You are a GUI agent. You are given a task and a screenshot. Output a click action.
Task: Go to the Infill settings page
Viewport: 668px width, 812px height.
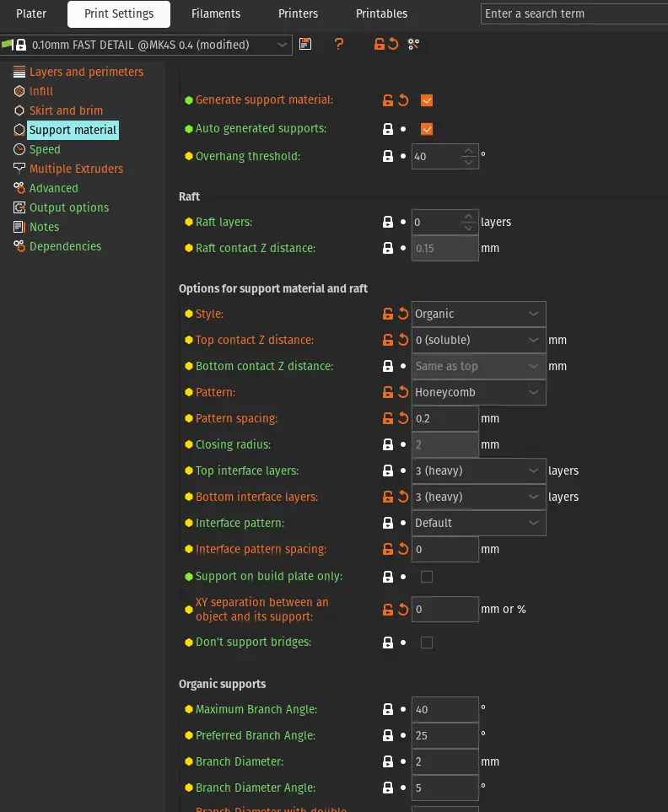coord(41,91)
